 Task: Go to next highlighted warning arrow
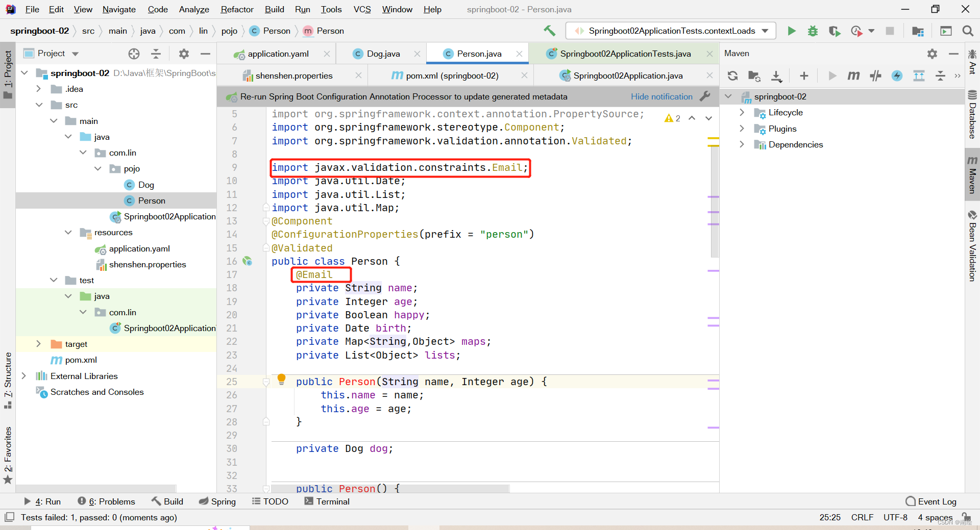tap(708, 118)
